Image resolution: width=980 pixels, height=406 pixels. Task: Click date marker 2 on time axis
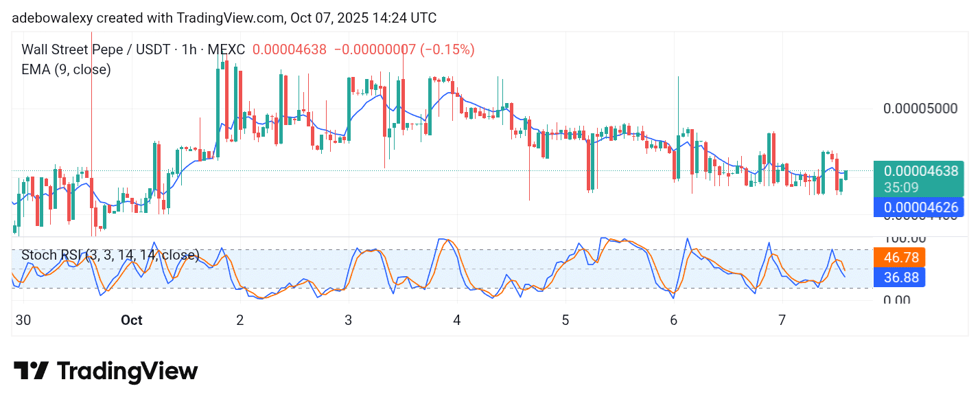point(240,320)
